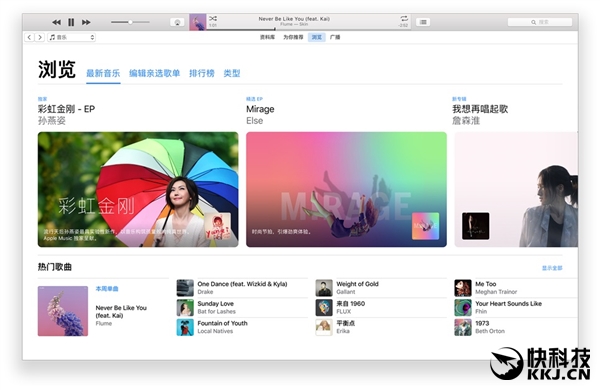Viewport: 600px width, 390px height.
Task: Open the AirPlay output button
Action: [177, 22]
